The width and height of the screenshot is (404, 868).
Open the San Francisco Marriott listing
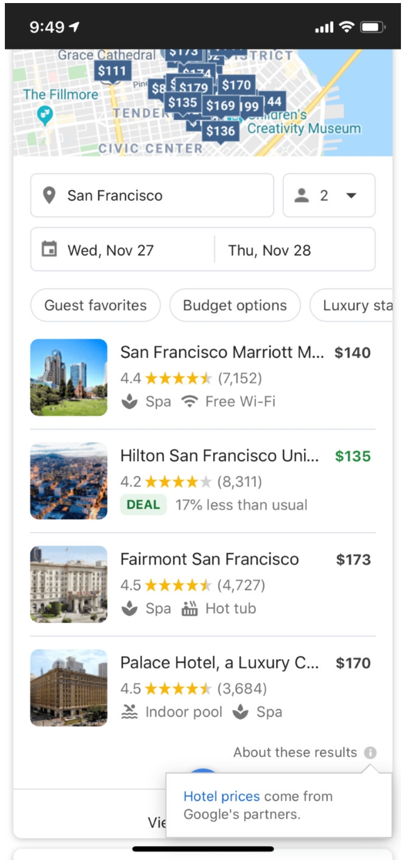click(x=222, y=353)
